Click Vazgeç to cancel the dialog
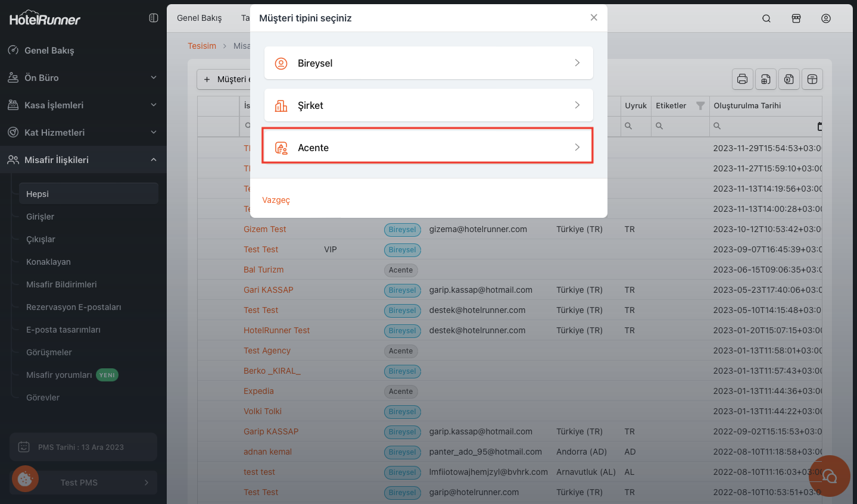The height and width of the screenshot is (504, 857). (276, 200)
